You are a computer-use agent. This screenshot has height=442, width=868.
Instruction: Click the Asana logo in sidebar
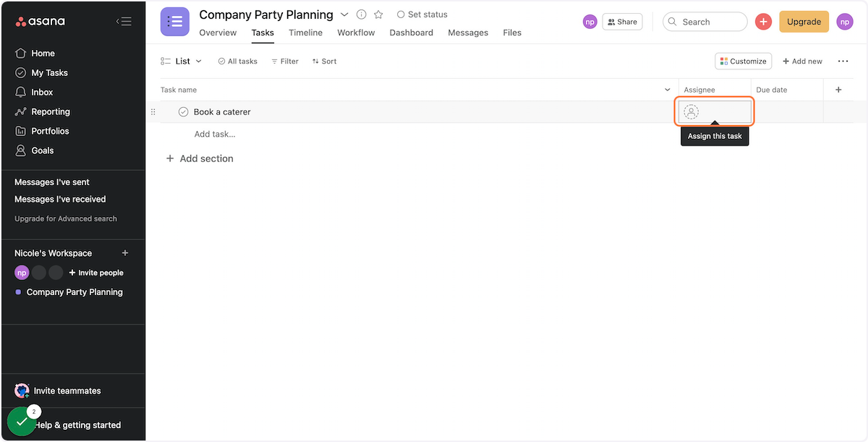(41, 22)
